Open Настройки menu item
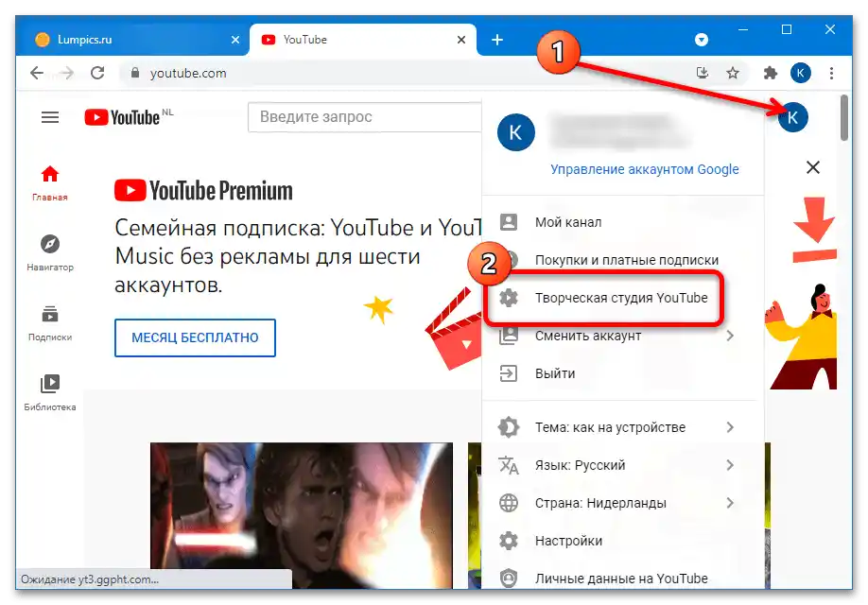Viewport: 868px width, 605px height. [623, 541]
